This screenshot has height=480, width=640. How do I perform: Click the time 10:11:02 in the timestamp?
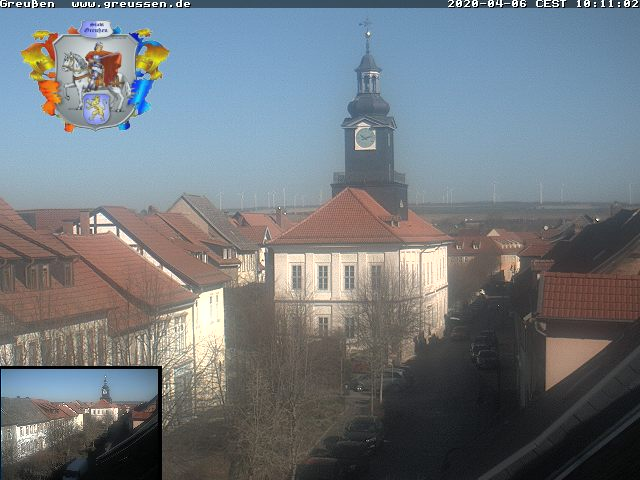(x=607, y=4)
